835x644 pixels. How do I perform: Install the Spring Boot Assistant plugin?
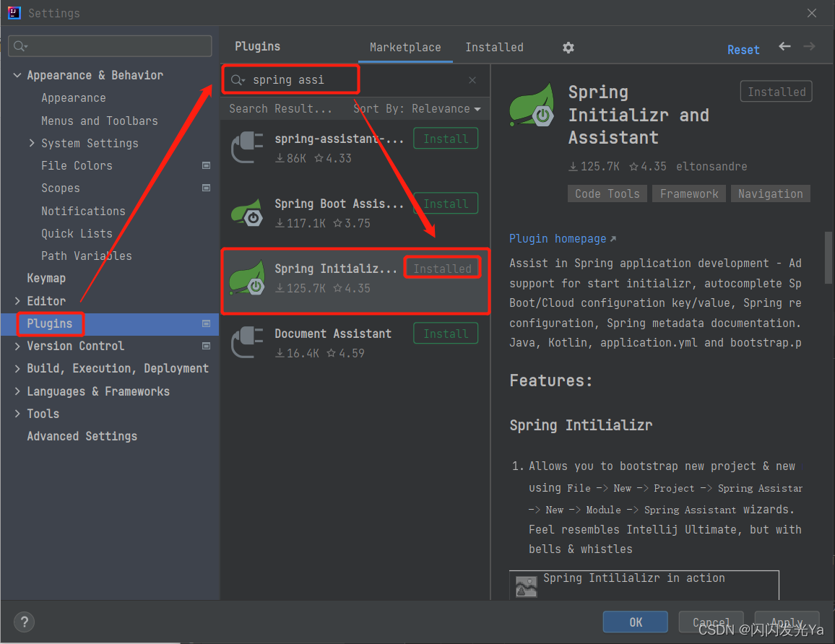click(446, 204)
